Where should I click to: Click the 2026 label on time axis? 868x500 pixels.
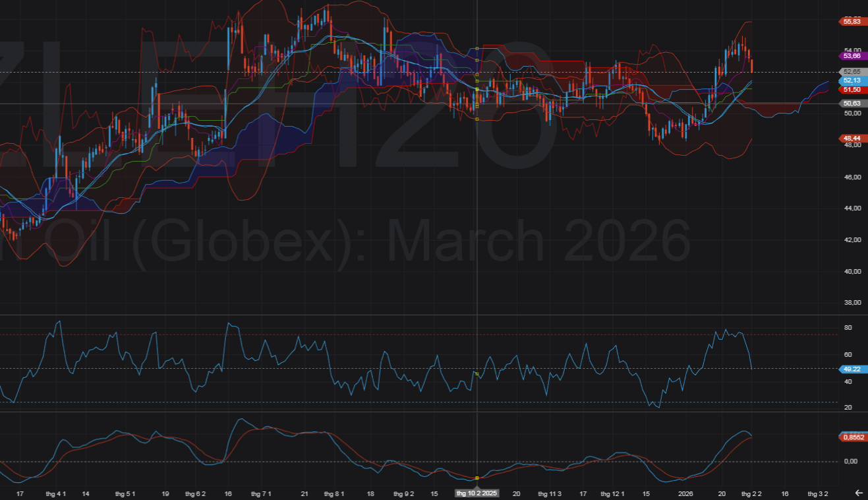pos(685,493)
